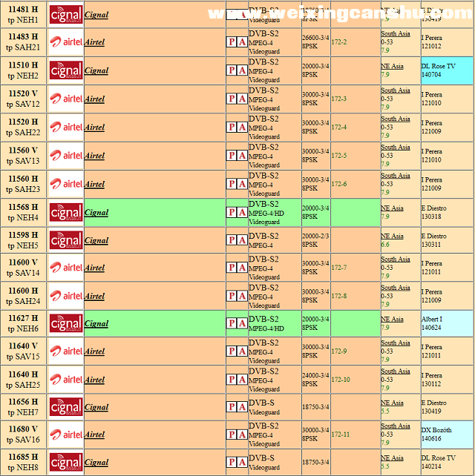Click the 'P' icon in the 11685 H row
The image size is (475, 476).
pos(232,463)
